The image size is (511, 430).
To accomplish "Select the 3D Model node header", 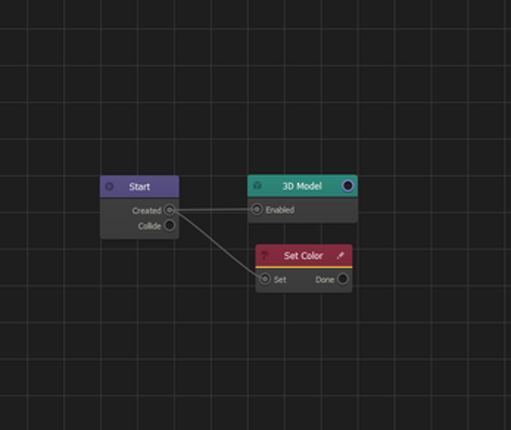I will click(x=303, y=186).
